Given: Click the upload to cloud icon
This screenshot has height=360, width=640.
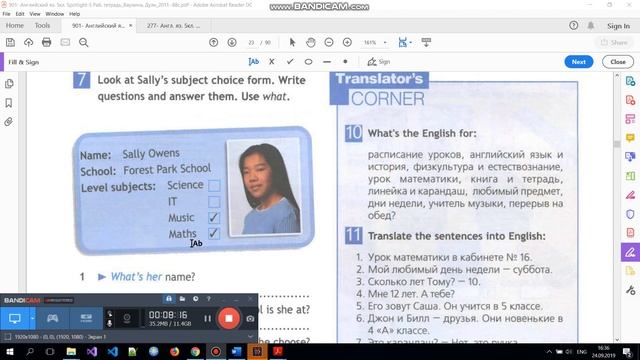Looking at the screenshot, I should pos(28,42).
